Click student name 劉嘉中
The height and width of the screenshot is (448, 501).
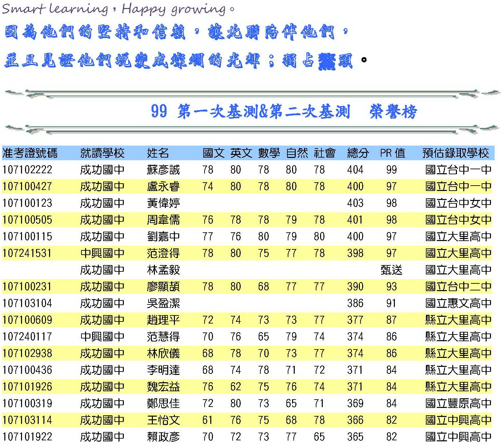pos(163,237)
